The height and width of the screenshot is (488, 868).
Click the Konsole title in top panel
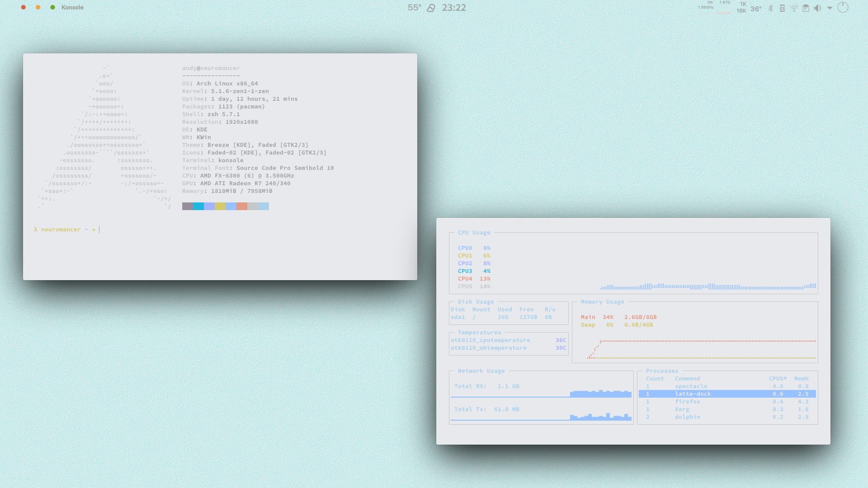(x=72, y=7)
